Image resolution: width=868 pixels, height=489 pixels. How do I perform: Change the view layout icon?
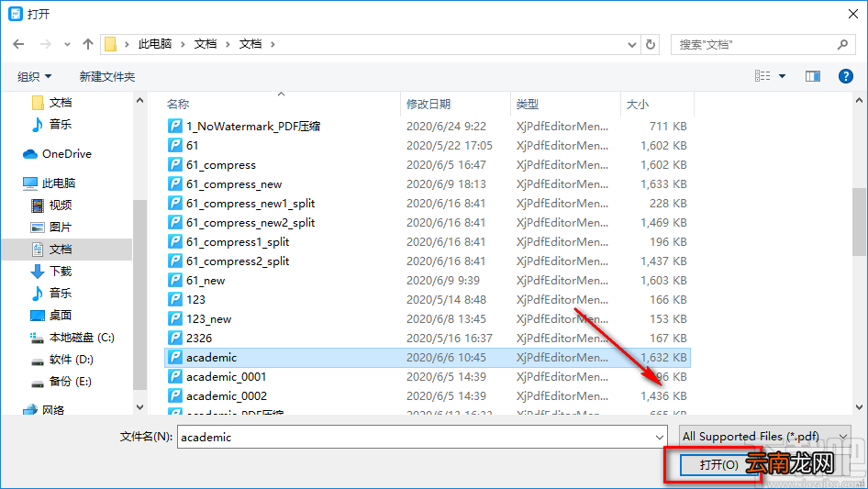[x=762, y=76]
